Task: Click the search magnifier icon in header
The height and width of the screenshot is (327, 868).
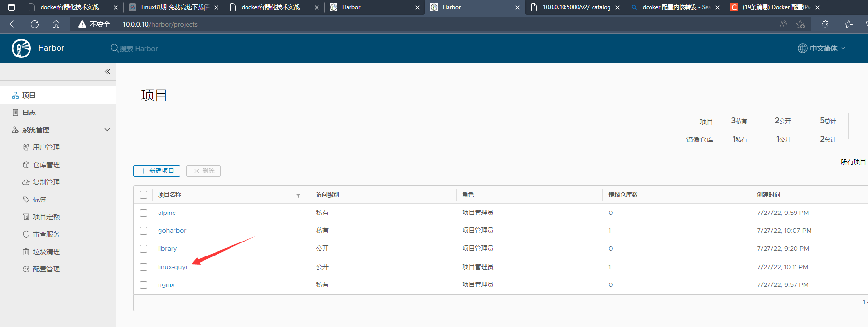Action: click(x=115, y=48)
